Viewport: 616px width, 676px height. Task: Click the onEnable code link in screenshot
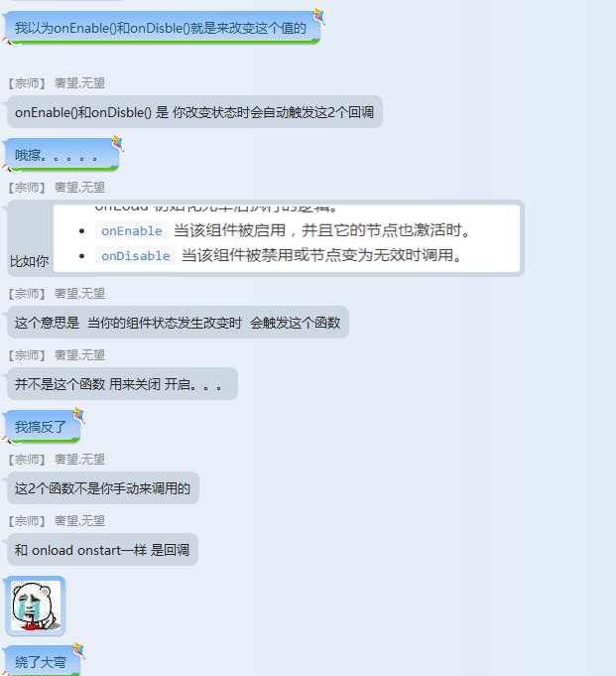tap(132, 231)
